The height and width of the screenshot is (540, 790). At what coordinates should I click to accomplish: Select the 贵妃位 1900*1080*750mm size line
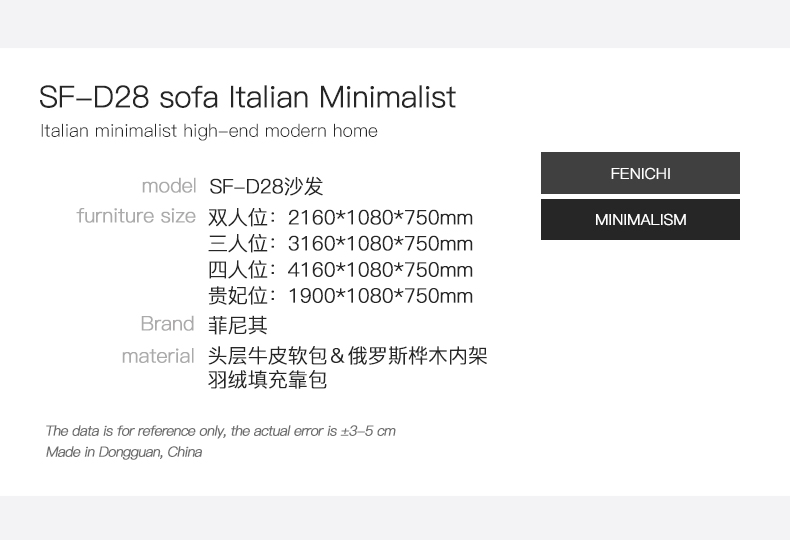coord(340,296)
